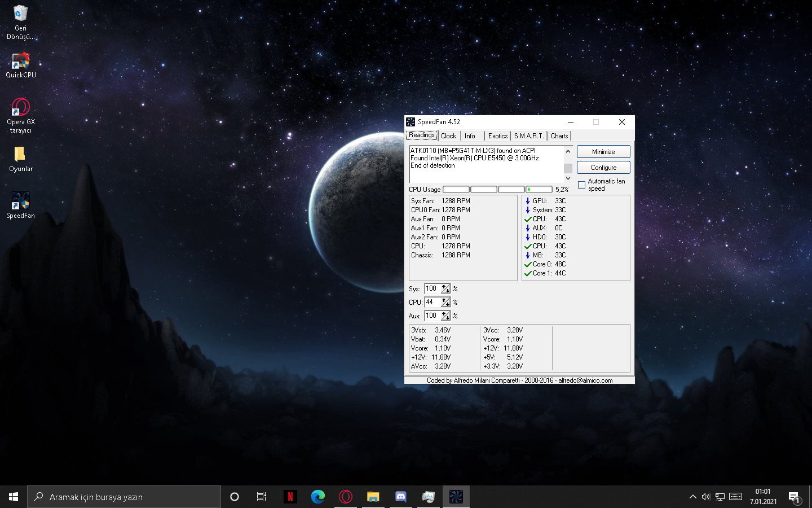Click the CPU fan speed stepper arrows
The image size is (812, 508).
445,302
